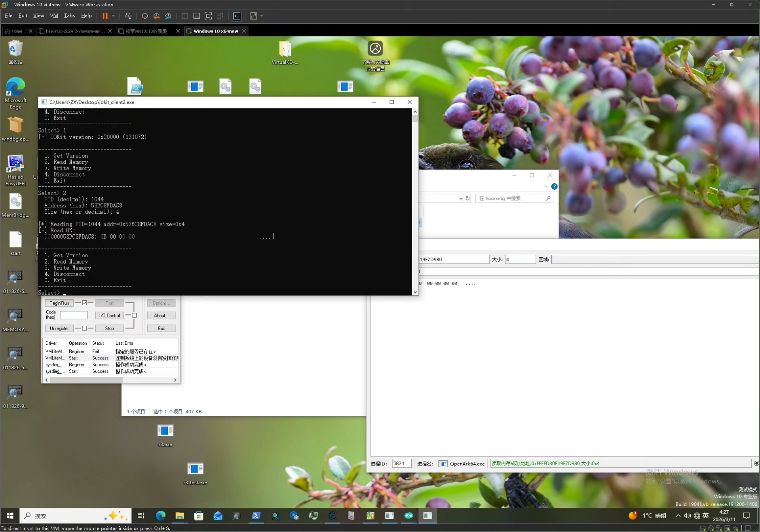Click the Reg'n'Run button
Viewport: 760px width, 532px height.
tap(59, 303)
